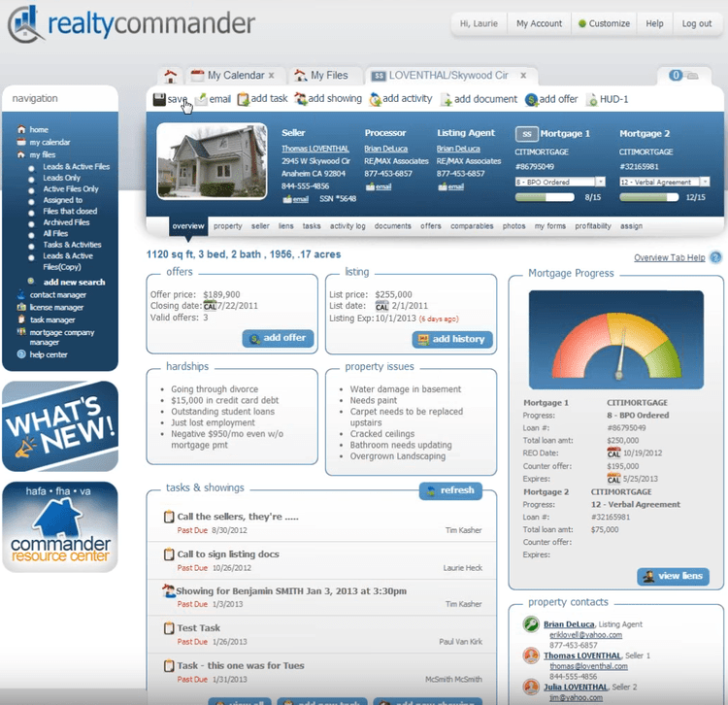The image size is (728, 705).
Task: Click the Julia LOVENTHAL contact avatar icon
Action: pyautogui.click(x=531, y=687)
